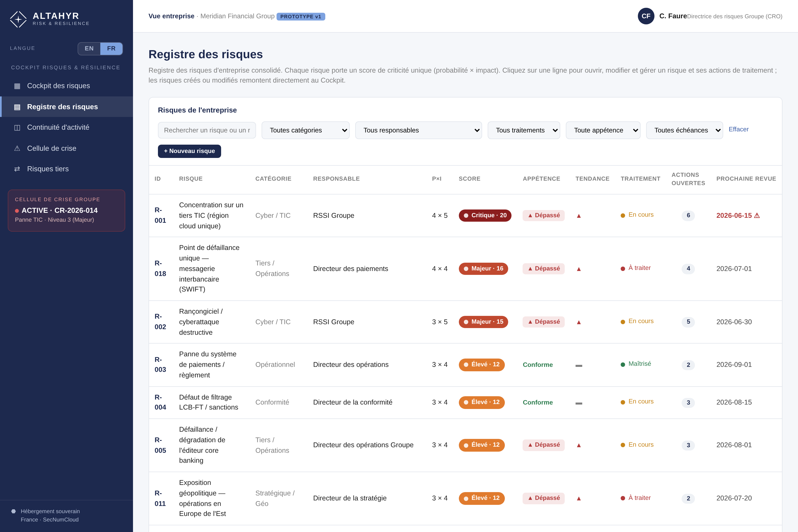
Task: Click the Continuité d'activité panel icon
Action: point(17,127)
